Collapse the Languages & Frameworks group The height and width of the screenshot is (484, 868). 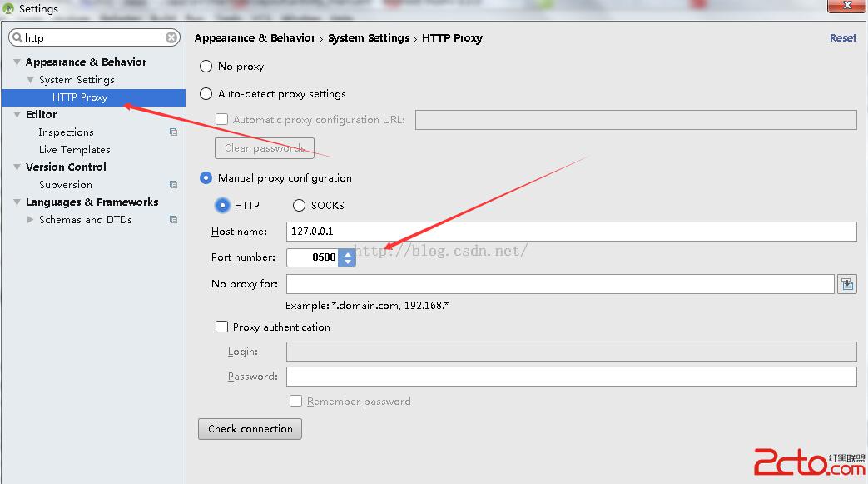tap(17, 202)
